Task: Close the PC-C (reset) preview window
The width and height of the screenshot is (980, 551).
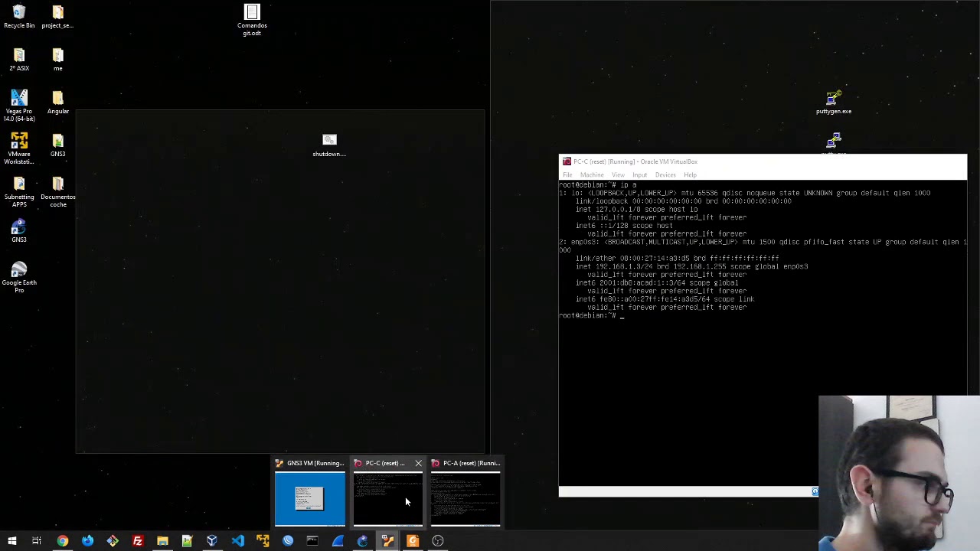Action: 418,463
